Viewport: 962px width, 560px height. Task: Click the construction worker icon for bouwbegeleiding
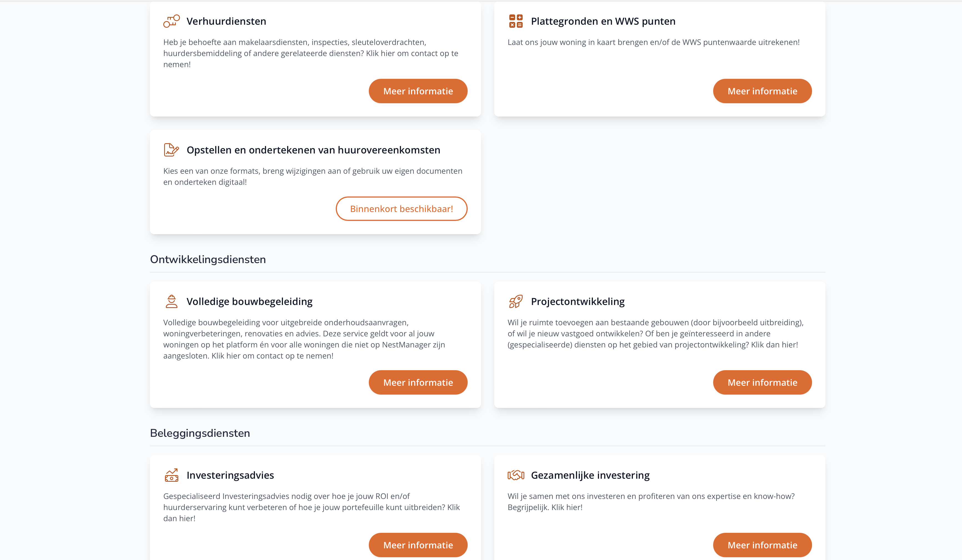(171, 301)
